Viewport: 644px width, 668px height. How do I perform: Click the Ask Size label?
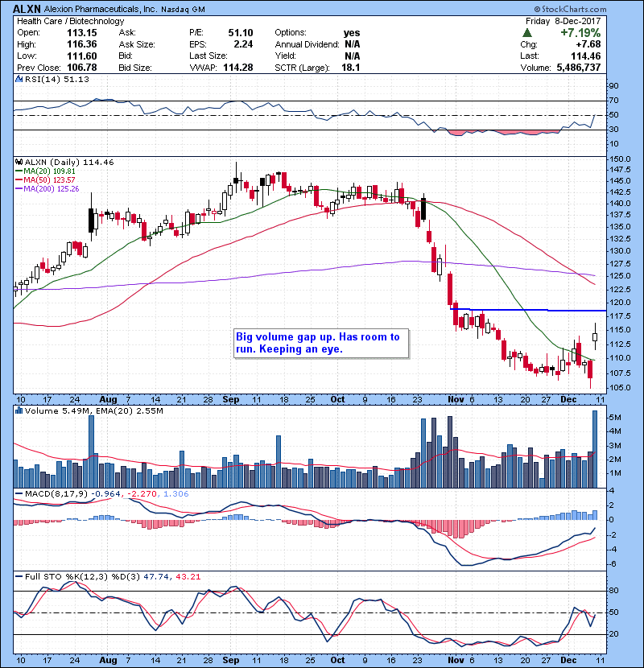pyautogui.click(x=137, y=44)
